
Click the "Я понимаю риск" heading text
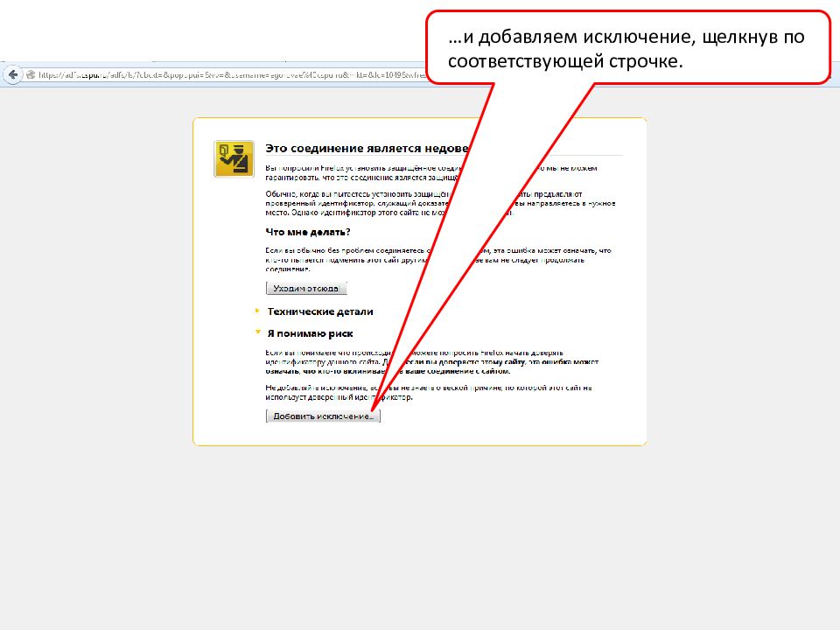310,333
